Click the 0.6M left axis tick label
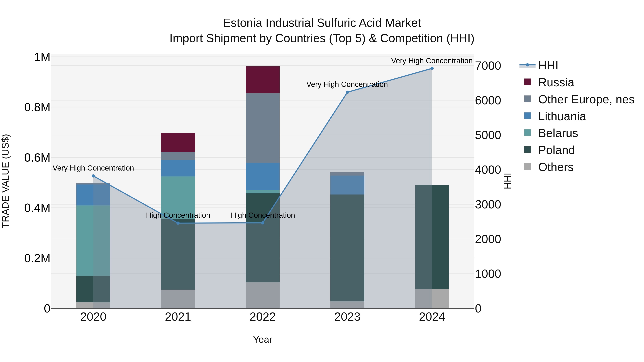 [38, 158]
